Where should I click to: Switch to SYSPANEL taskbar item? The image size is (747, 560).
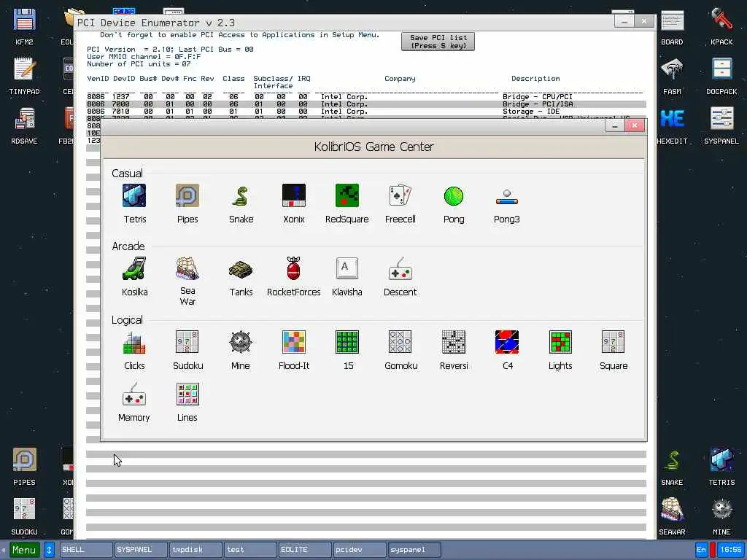click(141, 550)
